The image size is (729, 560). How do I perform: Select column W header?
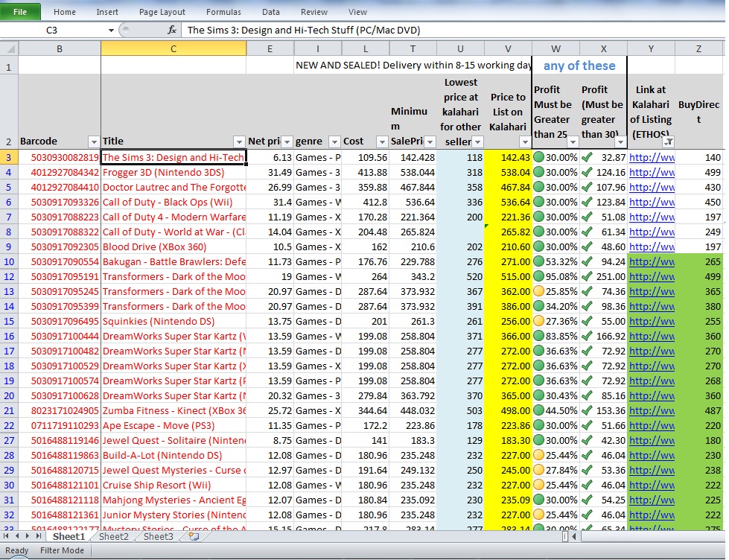(x=555, y=48)
